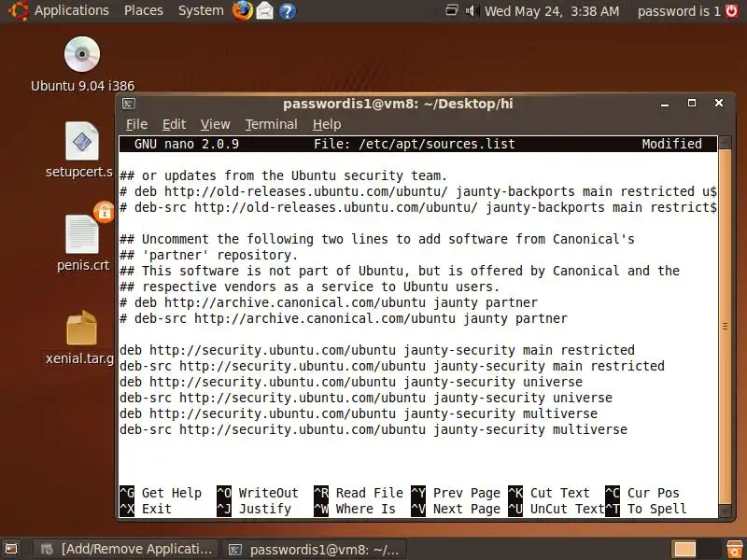Image resolution: width=747 pixels, height=560 pixels.
Task: Open the volume speaker control
Action: tap(472, 10)
